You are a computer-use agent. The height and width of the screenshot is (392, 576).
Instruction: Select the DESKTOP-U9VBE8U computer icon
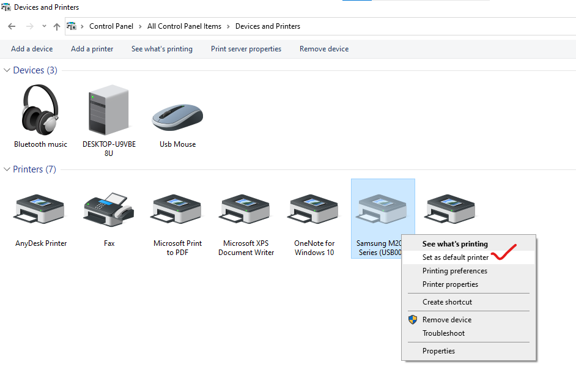[109, 109]
